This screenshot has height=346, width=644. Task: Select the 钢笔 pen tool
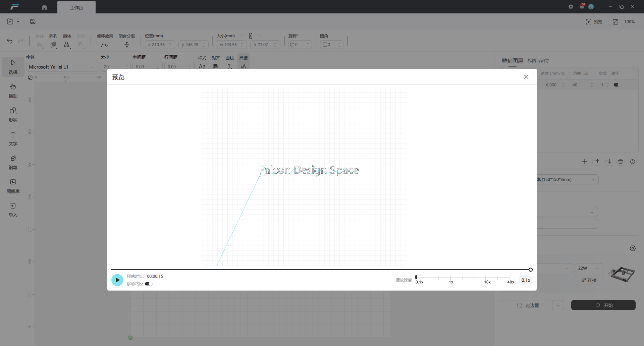pyautogui.click(x=13, y=163)
